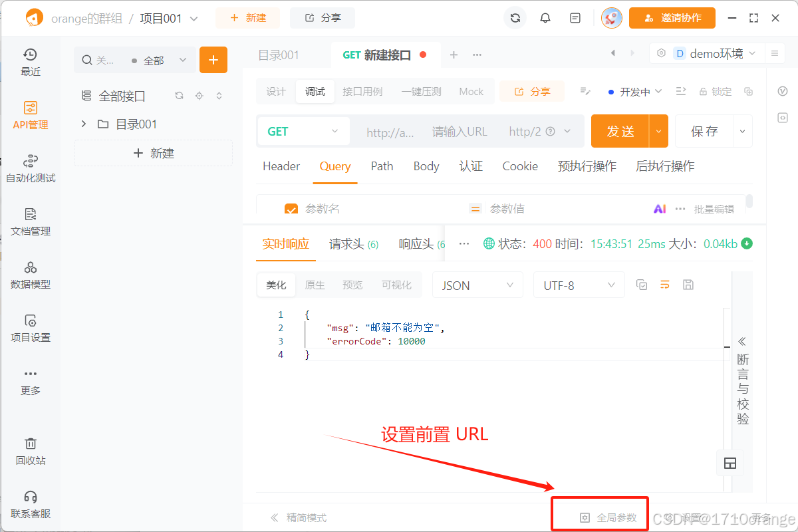Click the save response icon beside the wrap icon
This screenshot has height=532, width=798.
[688, 285]
